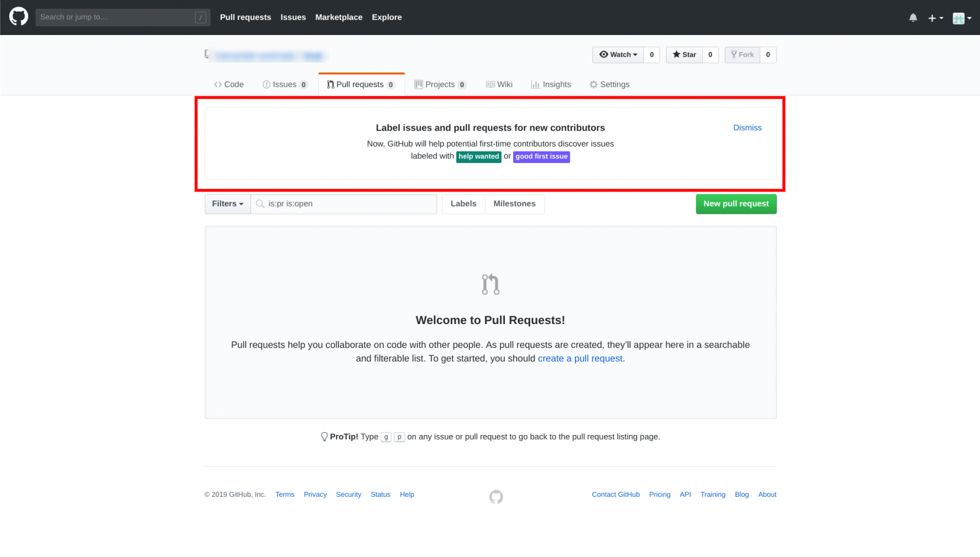
Task: Switch to the Code tab
Action: click(x=229, y=84)
